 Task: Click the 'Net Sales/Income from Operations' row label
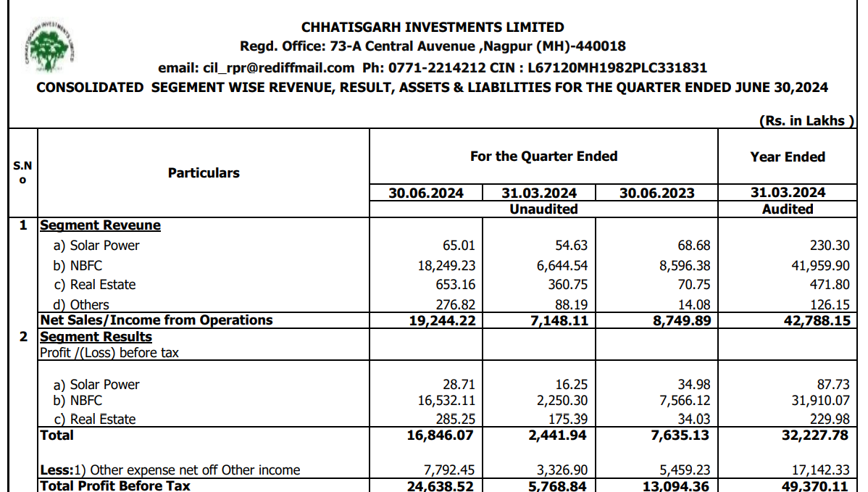(x=157, y=320)
